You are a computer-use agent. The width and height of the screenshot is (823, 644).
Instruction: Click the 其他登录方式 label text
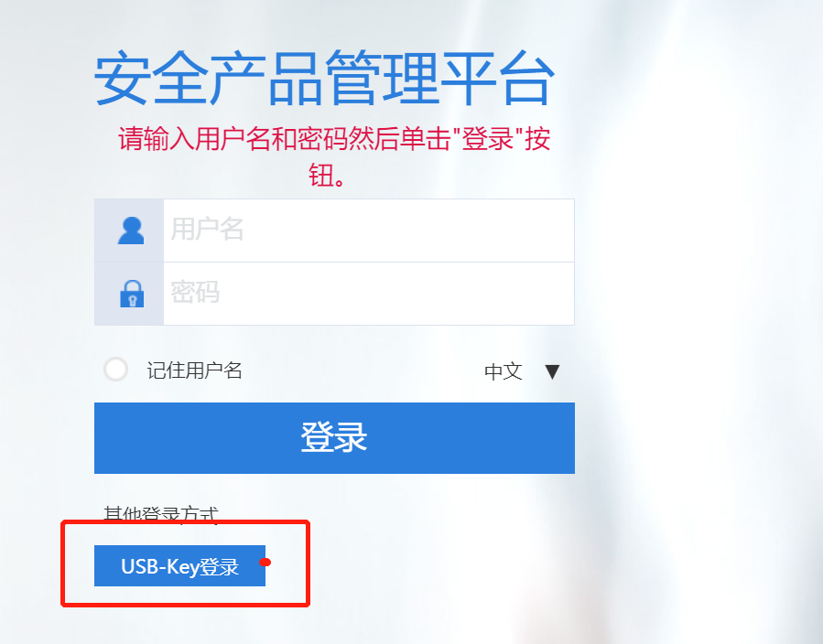click(x=160, y=514)
